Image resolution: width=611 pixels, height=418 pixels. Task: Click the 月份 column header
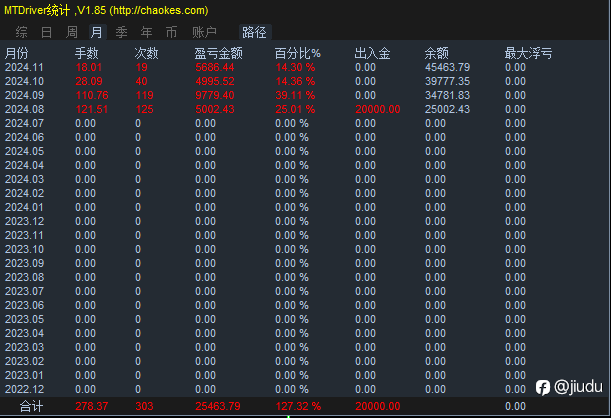tap(16, 53)
